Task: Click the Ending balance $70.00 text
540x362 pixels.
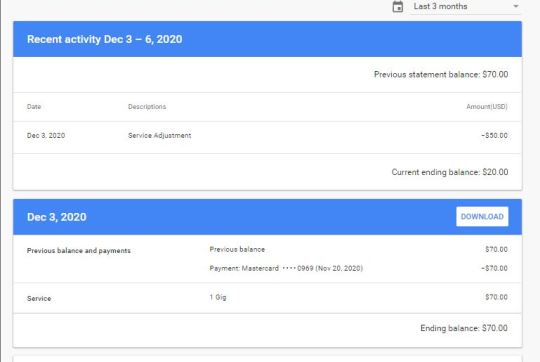Action: [x=464, y=328]
